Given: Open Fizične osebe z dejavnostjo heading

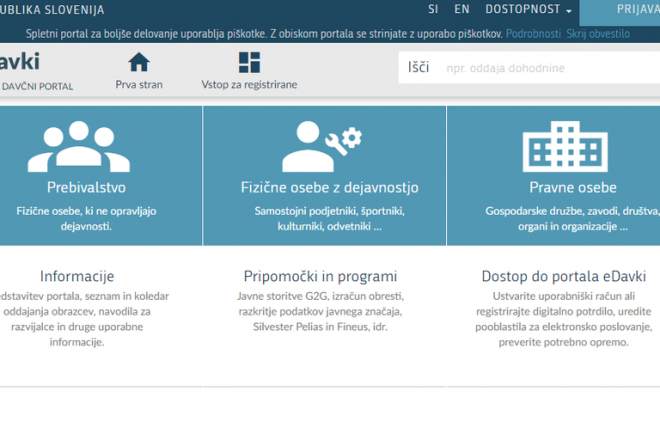Looking at the screenshot, I should point(329,187).
